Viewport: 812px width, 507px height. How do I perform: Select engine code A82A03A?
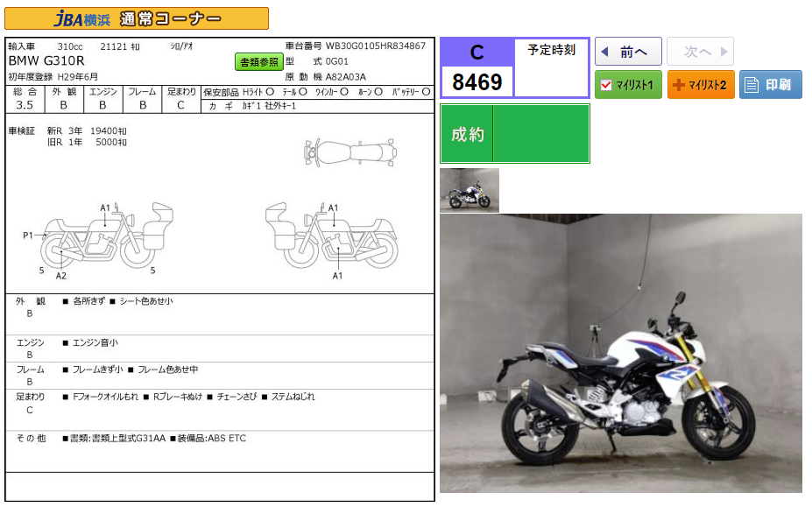tap(345, 77)
